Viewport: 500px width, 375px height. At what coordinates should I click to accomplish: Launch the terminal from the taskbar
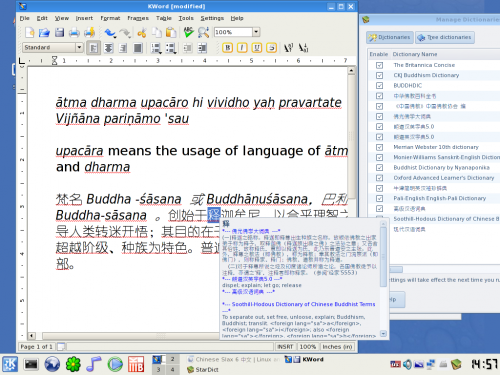click(31, 364)
